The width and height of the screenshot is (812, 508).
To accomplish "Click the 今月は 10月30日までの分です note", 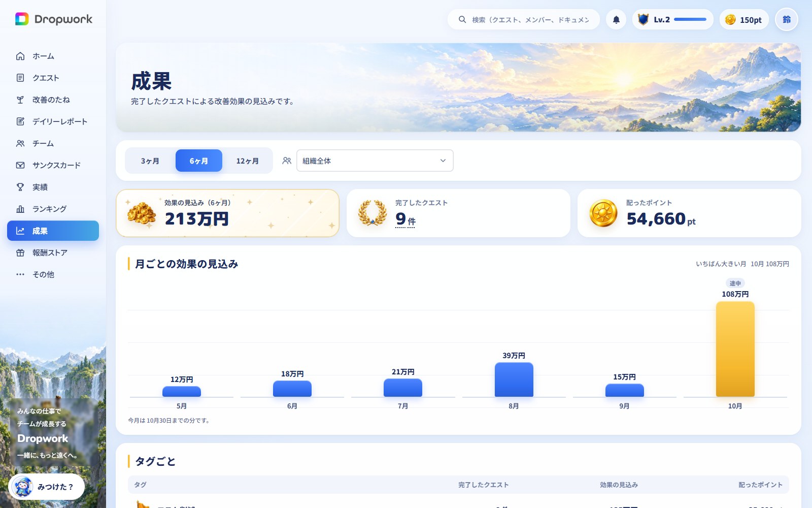I will (169, 420).
